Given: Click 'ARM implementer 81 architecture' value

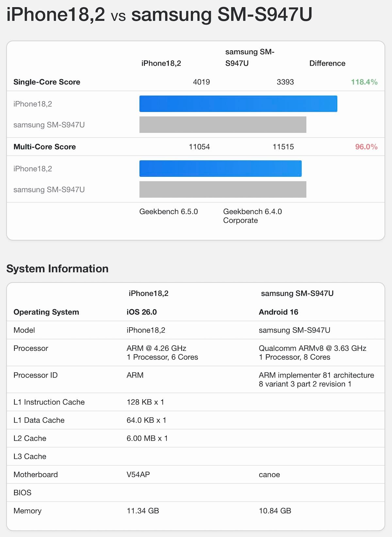Looking at the screenshot, I should [317, 375].
